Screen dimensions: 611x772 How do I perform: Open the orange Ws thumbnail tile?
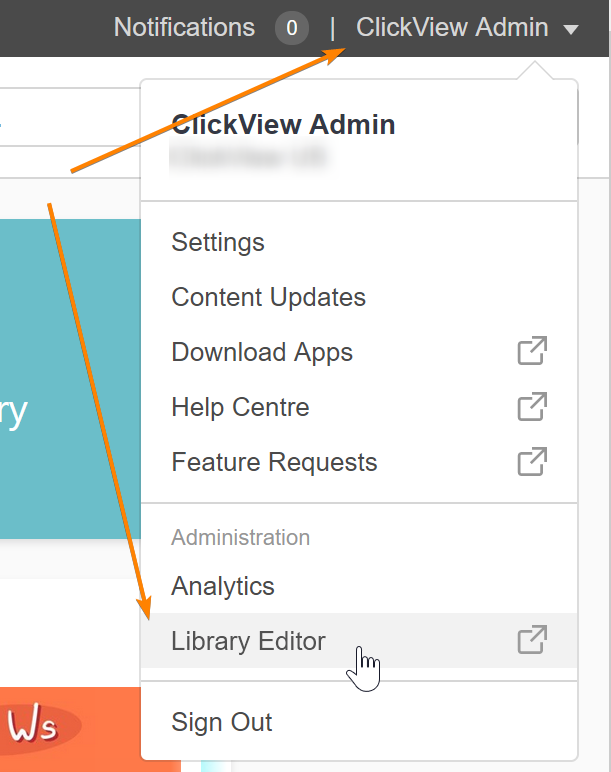click(x=70, y=729)
